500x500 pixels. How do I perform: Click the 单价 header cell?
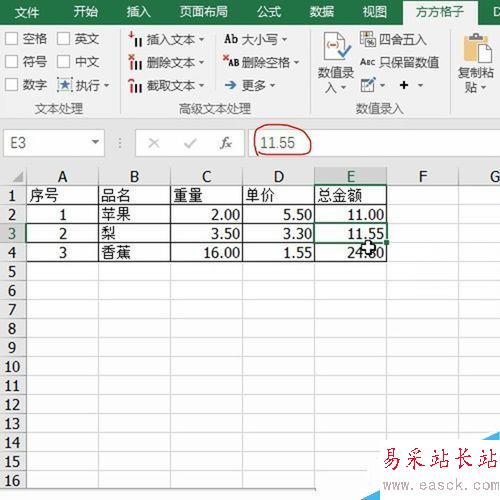pos(278,195)
